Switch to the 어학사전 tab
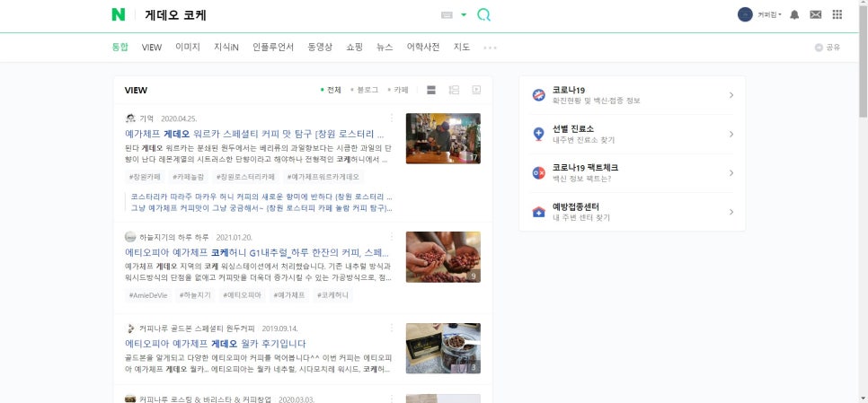868x403 pixels. [423, 48]
